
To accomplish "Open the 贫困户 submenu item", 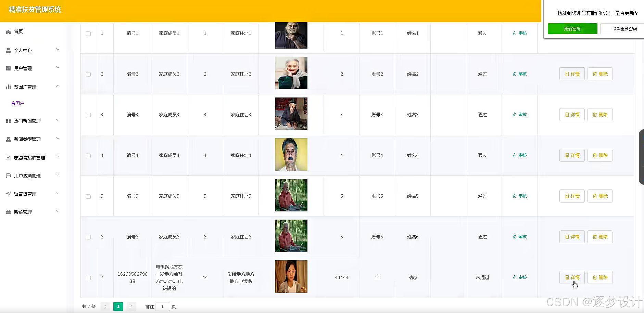I will point(17,103).
